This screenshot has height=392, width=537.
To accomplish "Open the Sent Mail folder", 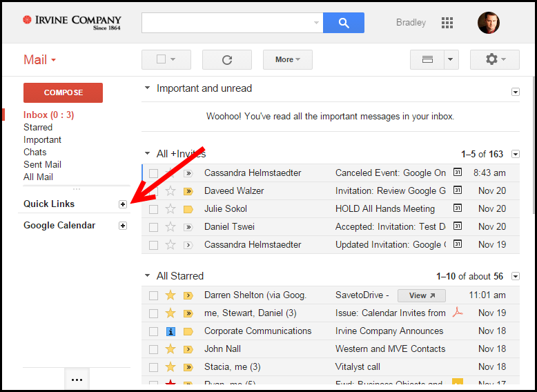I will [x=42, y=165].
